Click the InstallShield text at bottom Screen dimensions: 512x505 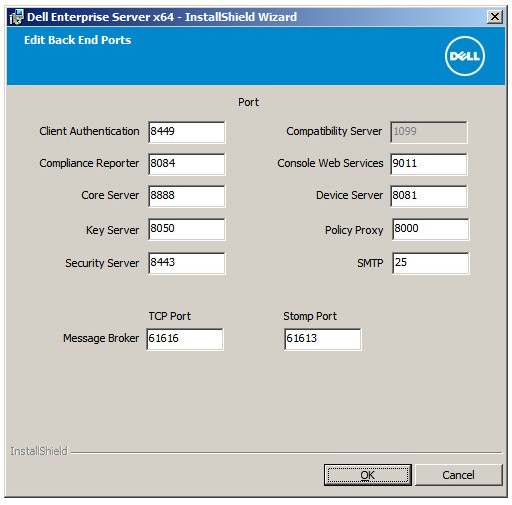click(39, 451)
